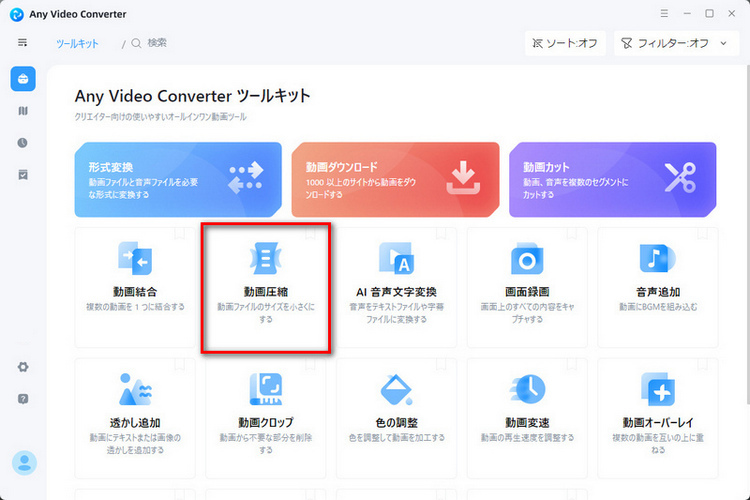Select the 画面録画 screen record tool
Screen dimensions: 750x500
[x=527, y=287]
